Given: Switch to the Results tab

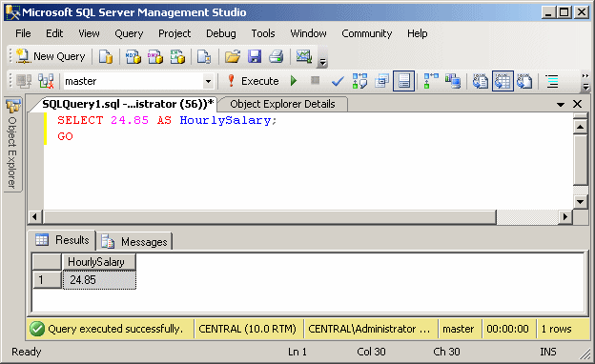Looking at the screenshot, I should pyautogui.click(x=63, y=240).
